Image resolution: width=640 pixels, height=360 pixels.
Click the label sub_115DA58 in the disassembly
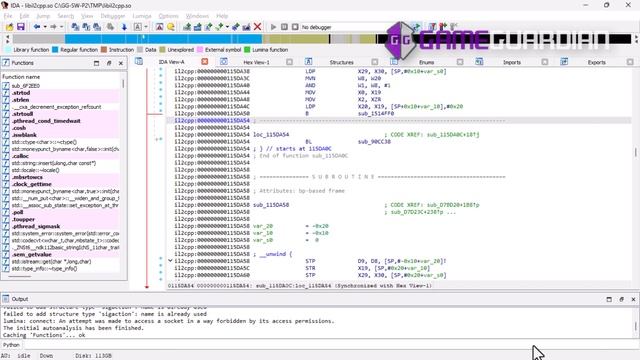point(271,205)
